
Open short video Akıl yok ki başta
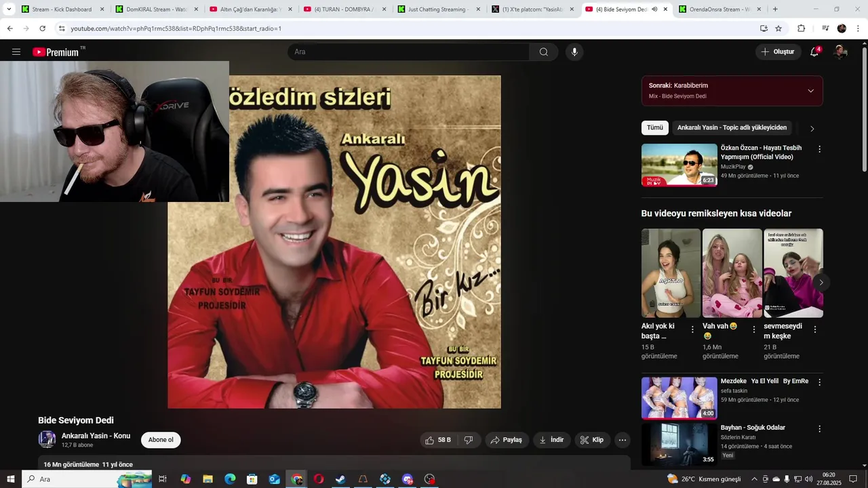(671, 273)
